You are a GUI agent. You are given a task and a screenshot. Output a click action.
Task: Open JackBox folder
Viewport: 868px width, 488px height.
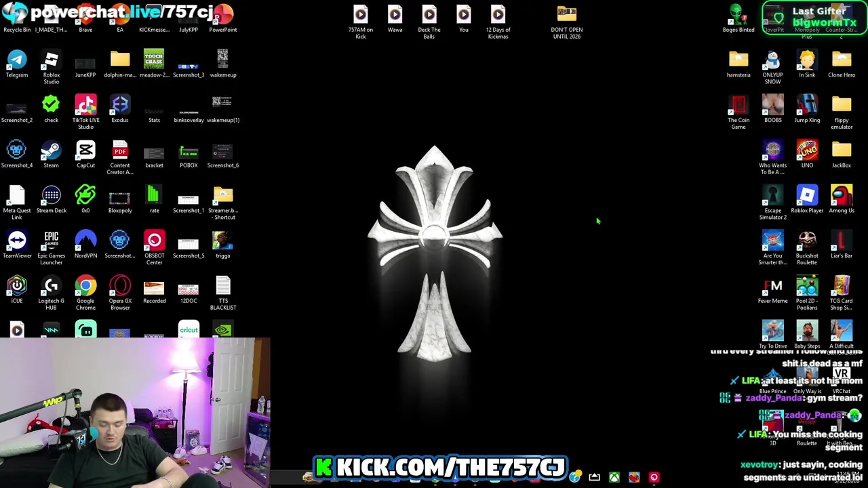click(842, 154)
